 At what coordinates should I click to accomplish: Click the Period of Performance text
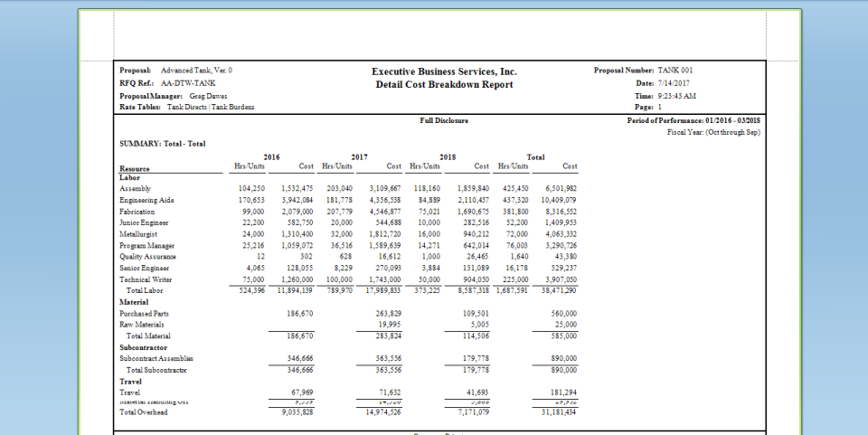[693, 120]
